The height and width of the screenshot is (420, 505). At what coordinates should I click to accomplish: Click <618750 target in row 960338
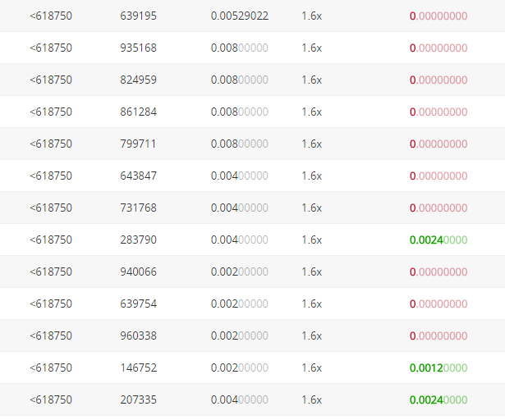coord(51,336)
